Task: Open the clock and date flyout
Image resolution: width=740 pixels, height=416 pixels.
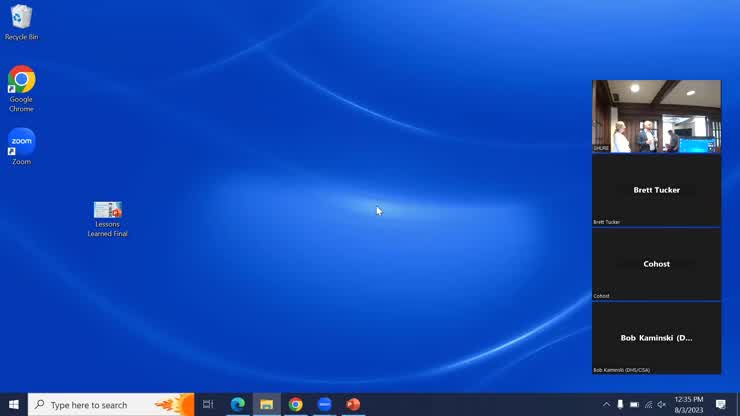Action: pos(688,404)
